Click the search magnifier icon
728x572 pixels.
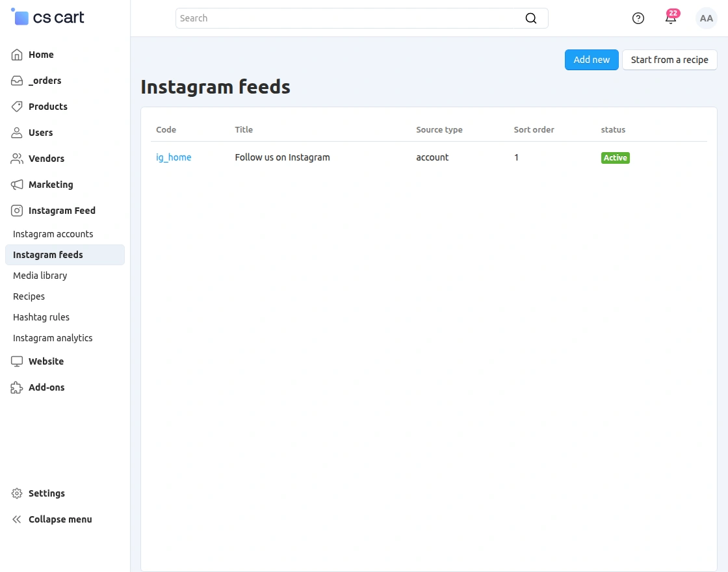point(530,18)
